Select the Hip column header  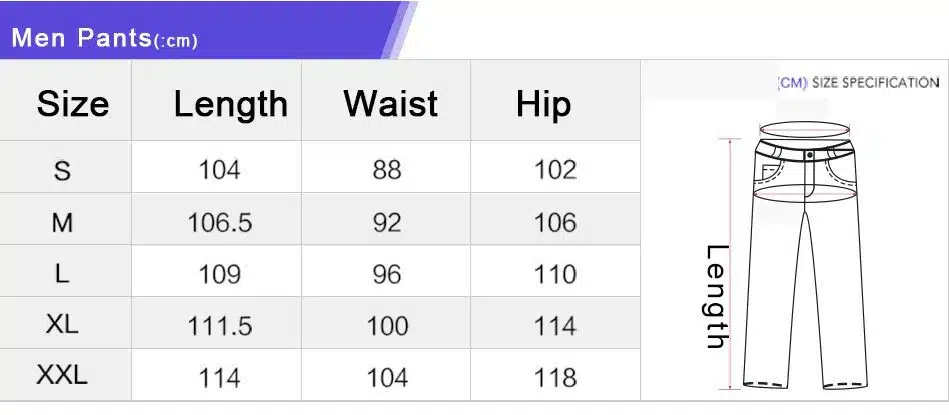[x=544, y=104]
